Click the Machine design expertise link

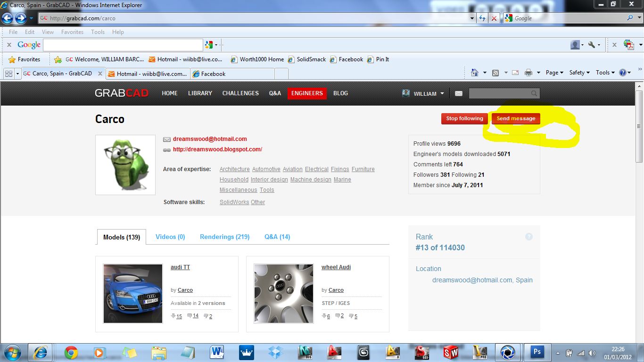pos(311,180)
